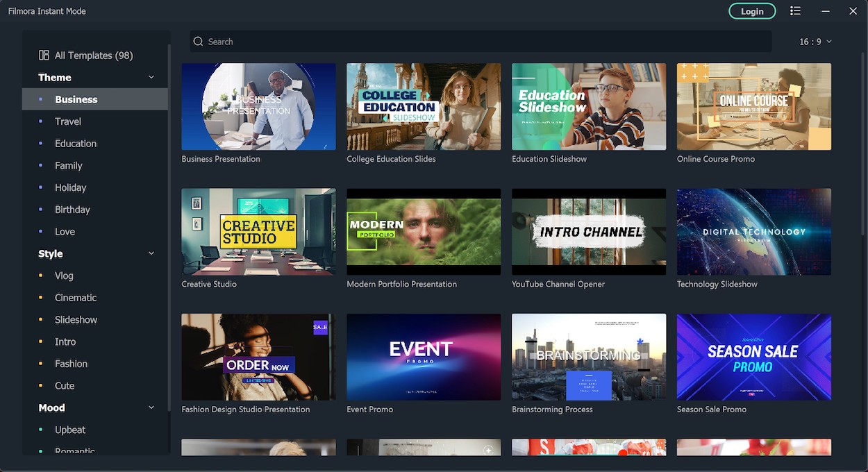Select the Upbeat mood filter
This screenshot has width=868, height=472.
click(70, 430)
